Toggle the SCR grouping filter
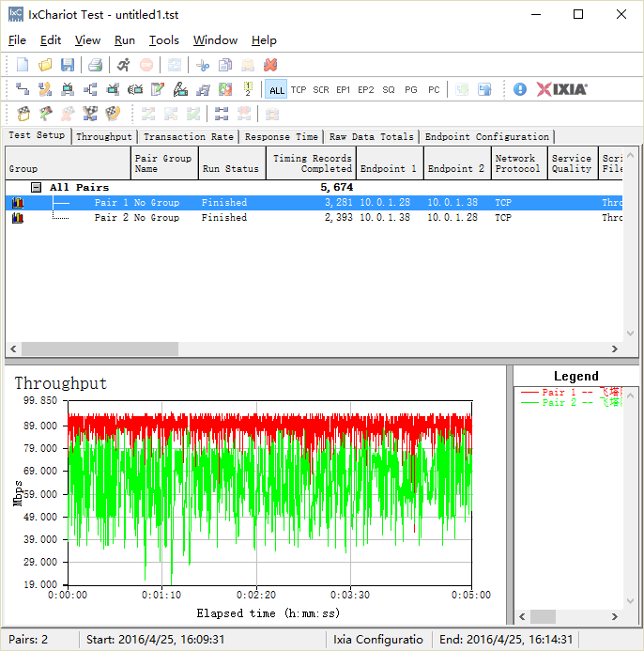The width and height of the screenshot is (644, 651). pyautogui.click(x=321, y=89)
